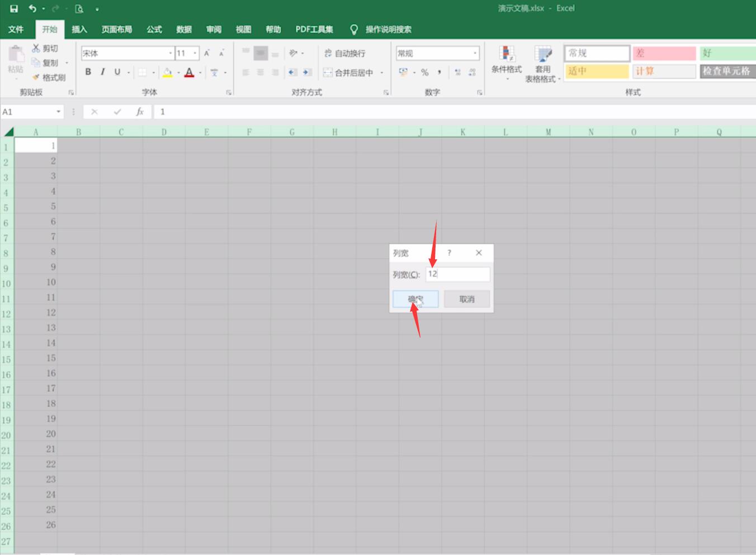The height and width of the screenshot is (555, 756).
Task: Click the comma style icon
Action: (x=440, y=72)
